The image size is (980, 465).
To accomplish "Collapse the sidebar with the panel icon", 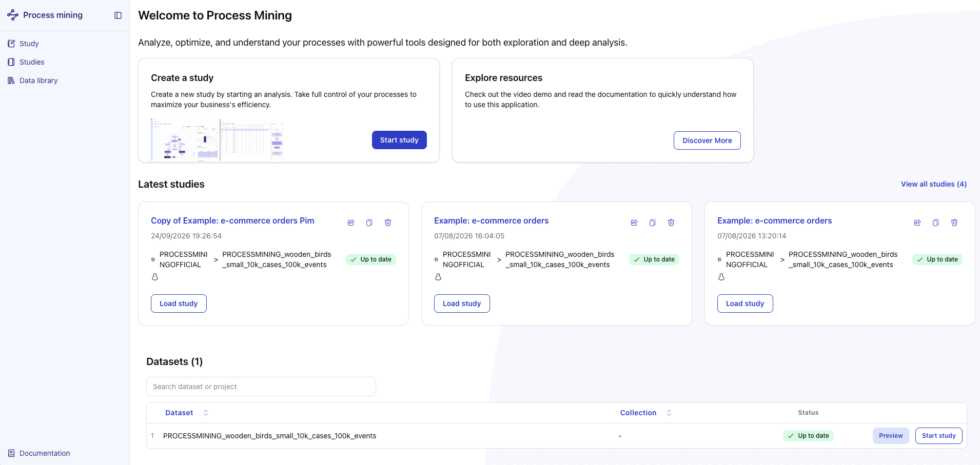I will tap(118, 15).
